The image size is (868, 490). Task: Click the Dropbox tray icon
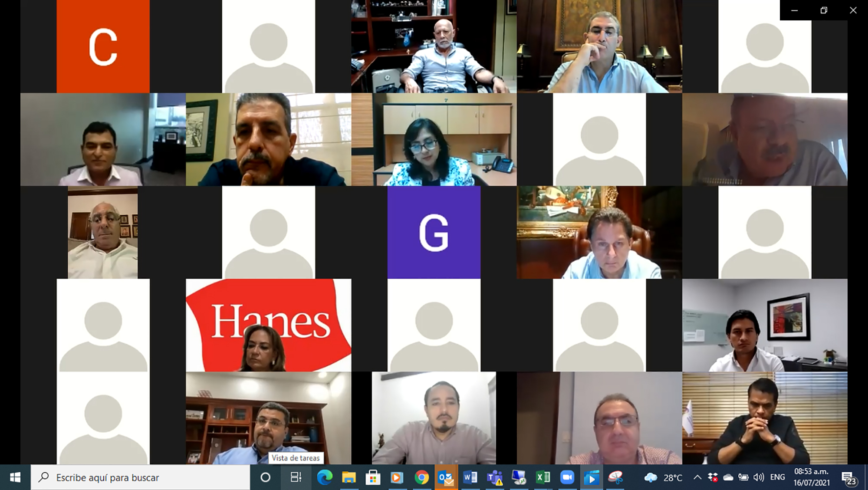click(x=713, y=477)
